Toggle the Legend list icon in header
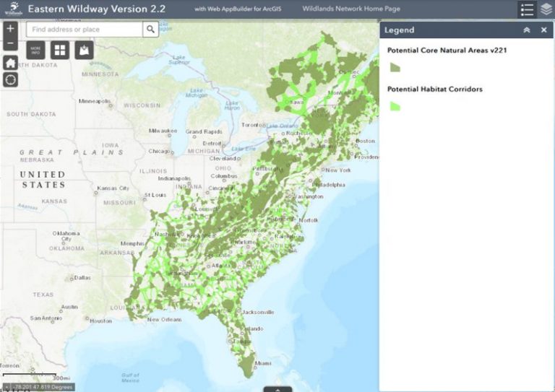The width and height of the screenshot is (555, 392). [x=527, y=9]
